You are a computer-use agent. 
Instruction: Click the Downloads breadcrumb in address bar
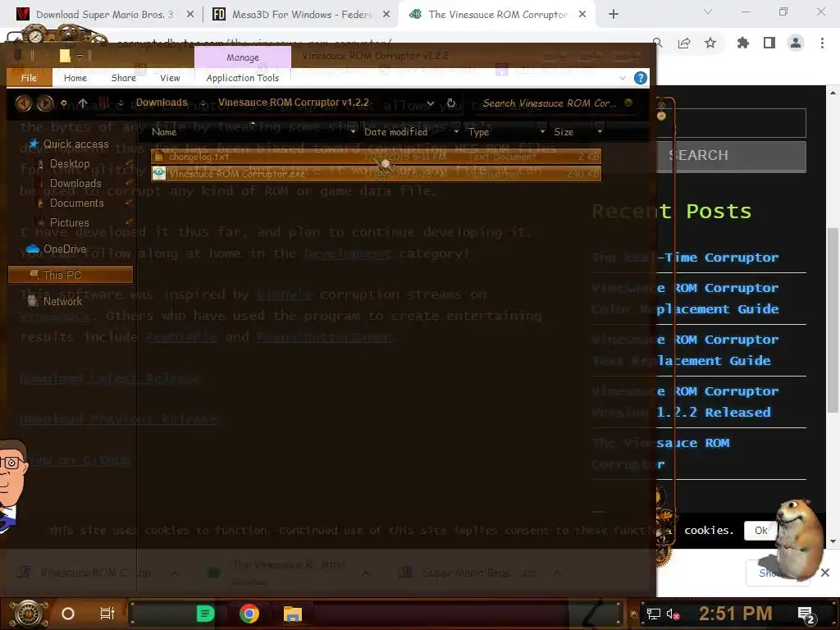tap(162, 103)
